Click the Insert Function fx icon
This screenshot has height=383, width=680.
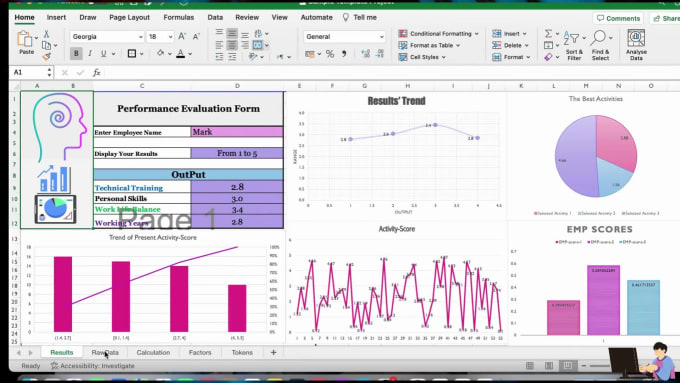96,72
